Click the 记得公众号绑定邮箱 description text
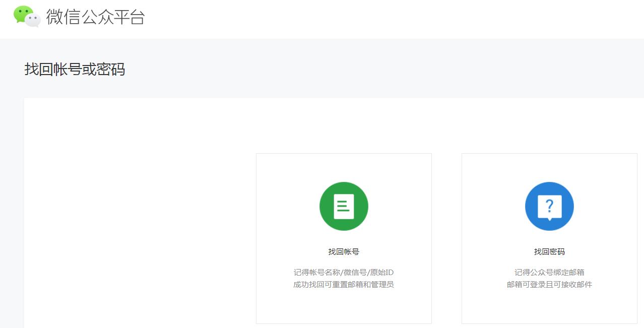This screenshot has width=644, height=328. click(549, 272)
